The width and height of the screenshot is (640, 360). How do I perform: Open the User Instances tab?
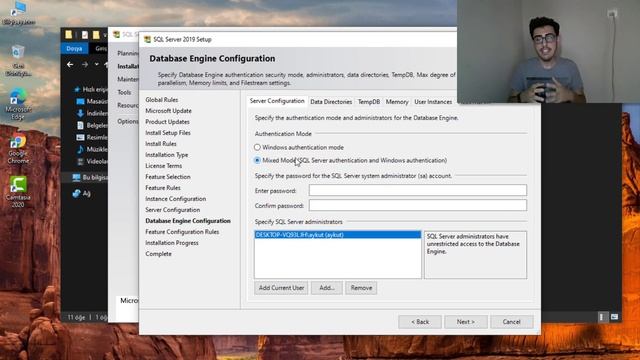click(x=433, y=102)
